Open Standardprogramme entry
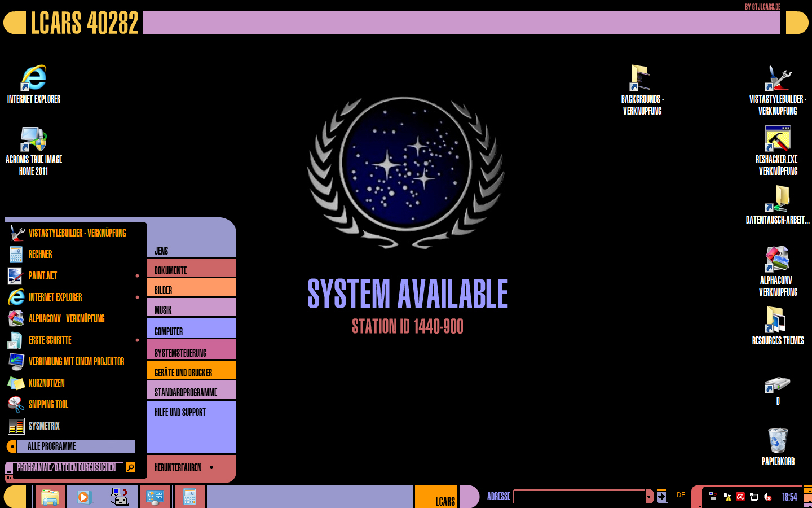Viewport: 812px width, 508px height. click(191, 390)
